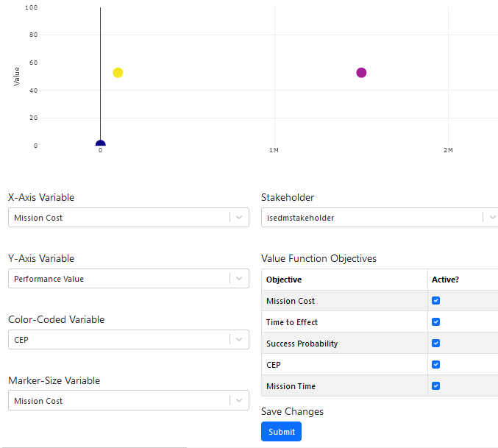Click the yellow data point on chart
Viewport: 498px width, 448px height.
(118, 73)
